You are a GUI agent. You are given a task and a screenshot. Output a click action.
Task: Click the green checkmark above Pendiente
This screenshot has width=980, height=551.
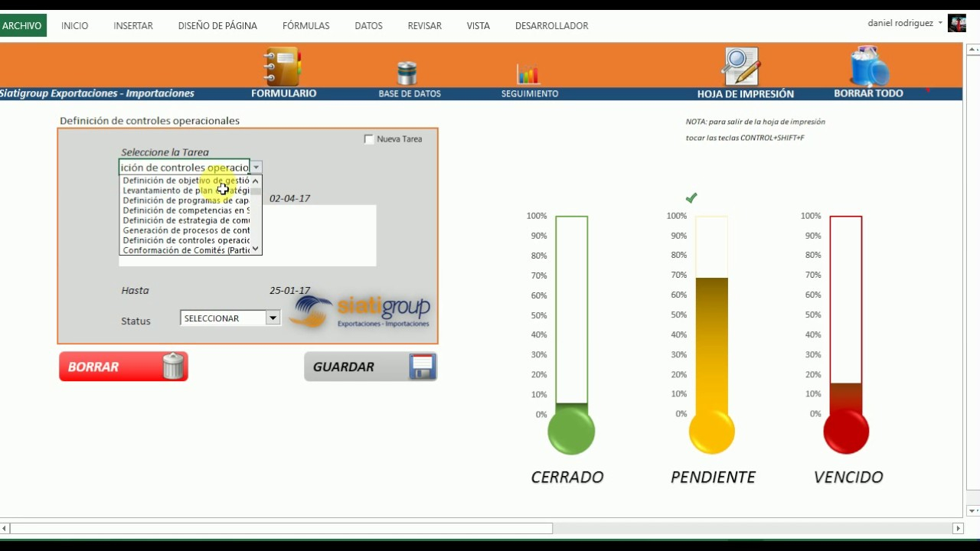(x=691, y=198)
